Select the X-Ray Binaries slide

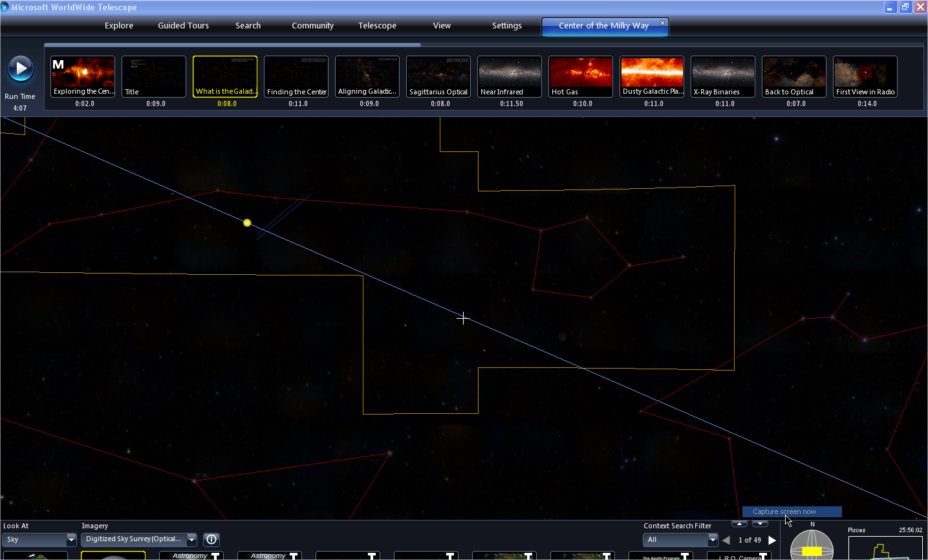723,76
